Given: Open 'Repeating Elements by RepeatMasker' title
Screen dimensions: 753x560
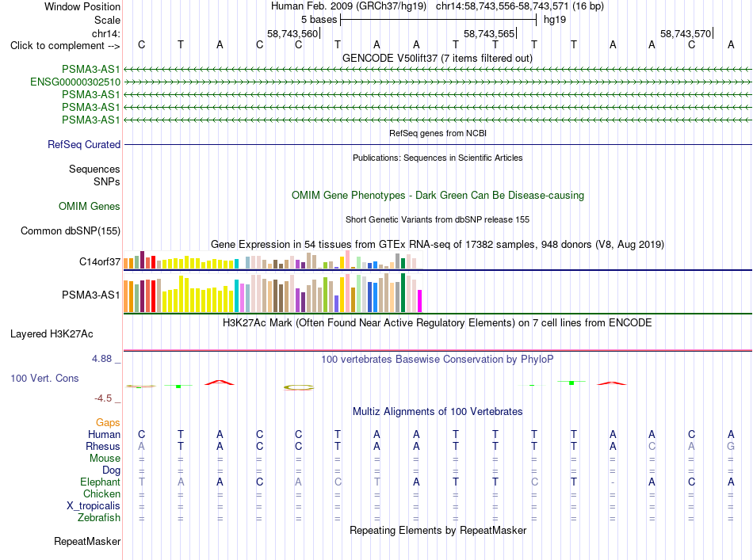Looking at the screenshot, I should (x=438, y=530).
